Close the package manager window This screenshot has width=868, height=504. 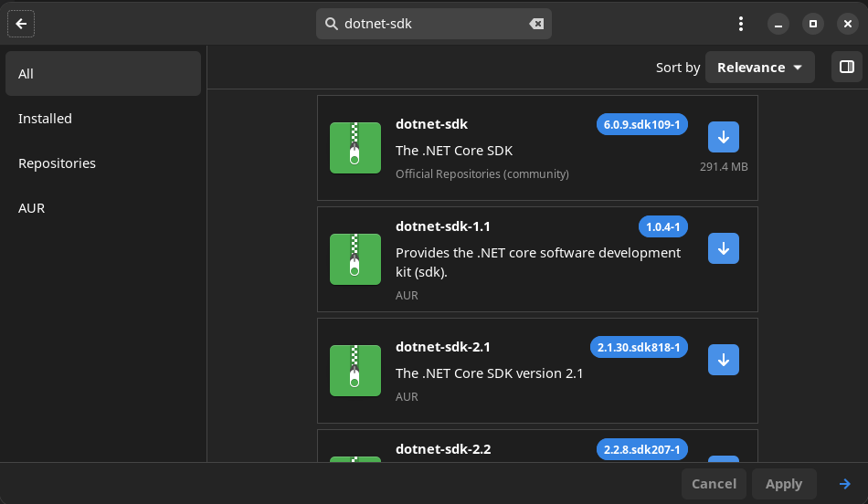click(x=848, y=24)
